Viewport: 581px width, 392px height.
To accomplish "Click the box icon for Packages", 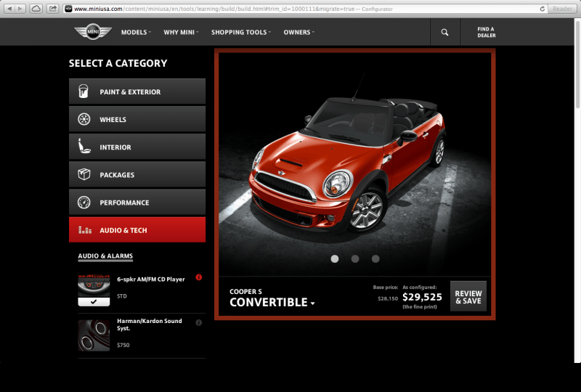I will [x=84, y=174].
